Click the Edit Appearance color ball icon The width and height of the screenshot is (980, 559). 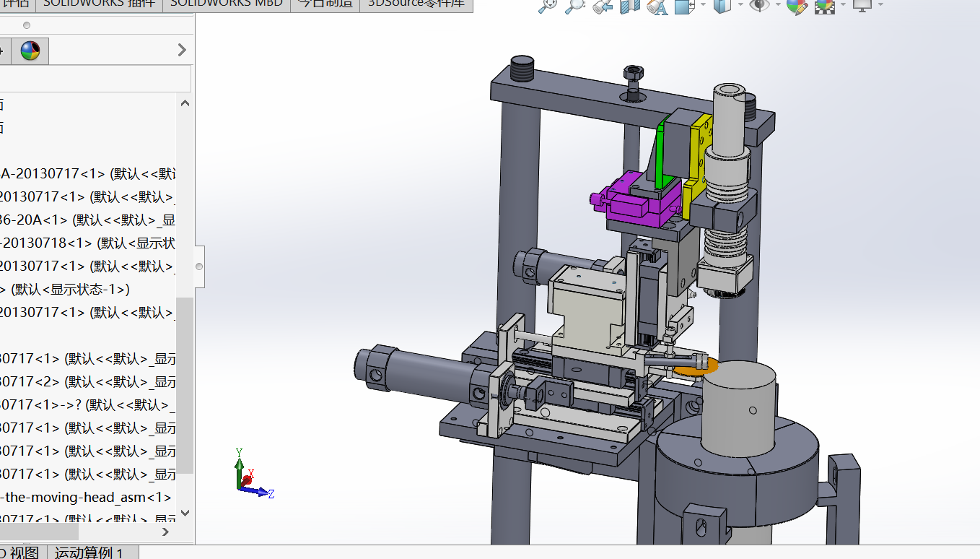point(797,6)
